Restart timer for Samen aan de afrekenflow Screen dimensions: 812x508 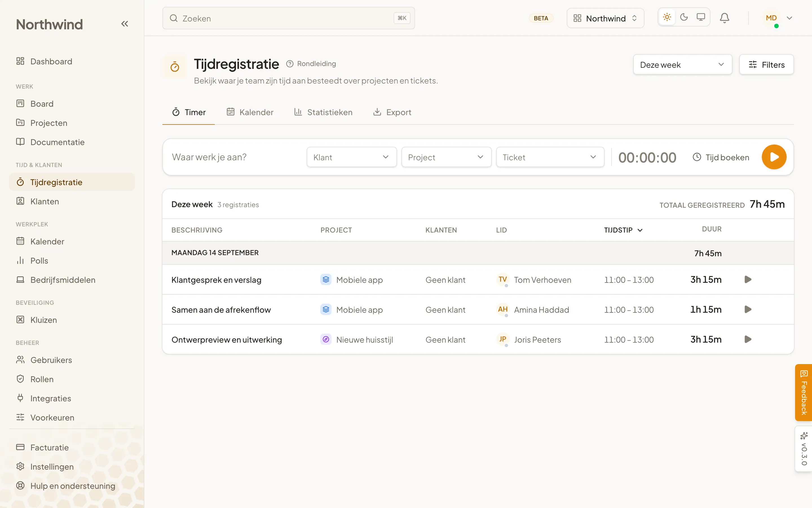(748, 309)
